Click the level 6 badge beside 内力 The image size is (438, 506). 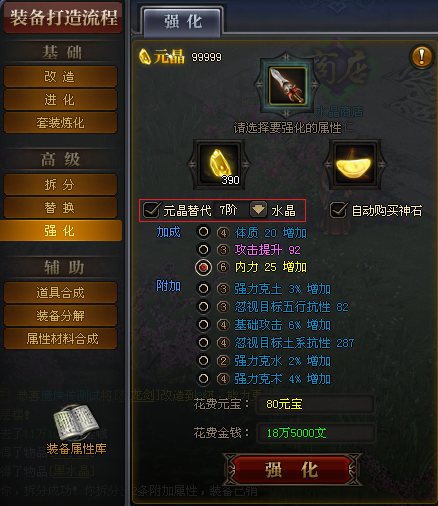coord(223,267)
